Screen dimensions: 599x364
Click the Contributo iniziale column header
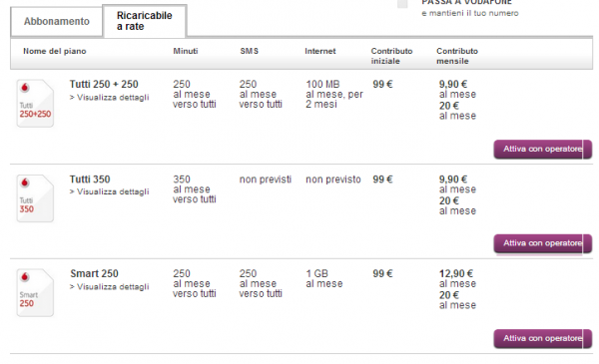tap(391, 56)
